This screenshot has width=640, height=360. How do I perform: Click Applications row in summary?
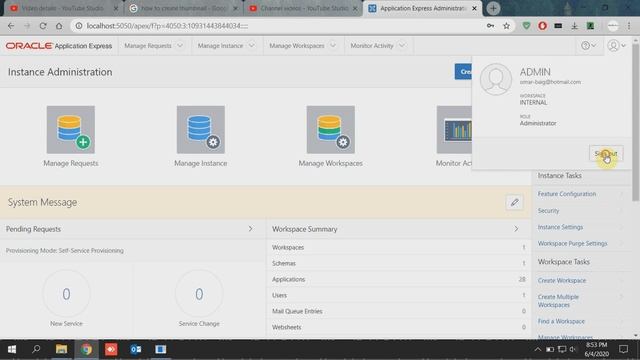point(399,279)
